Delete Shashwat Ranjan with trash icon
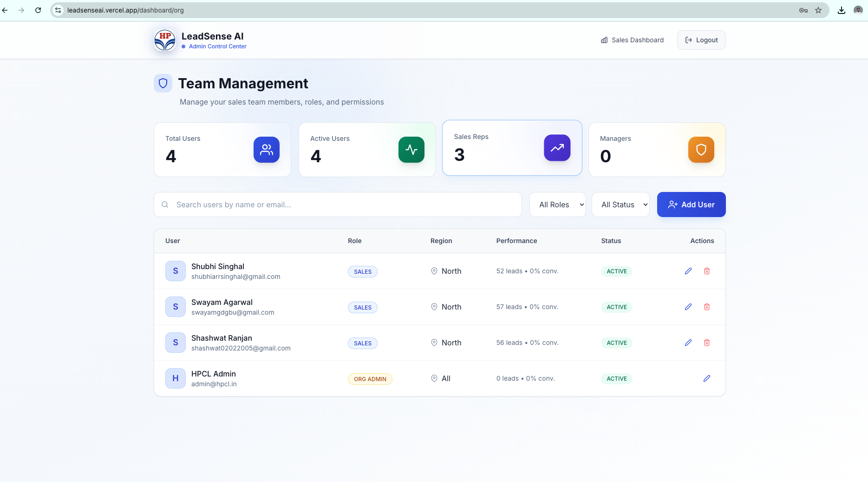The height and width of the screenshot is (482, 868). click(x=707, y=343)
